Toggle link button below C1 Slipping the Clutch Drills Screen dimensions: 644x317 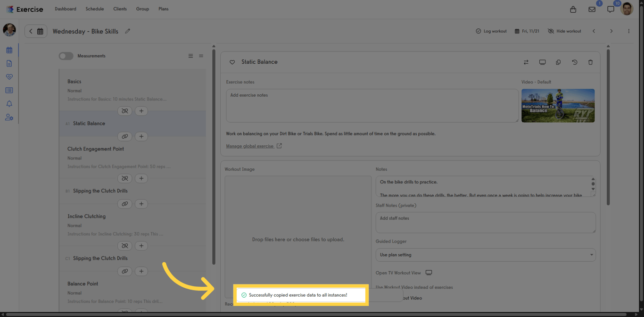tap(124, 271)
